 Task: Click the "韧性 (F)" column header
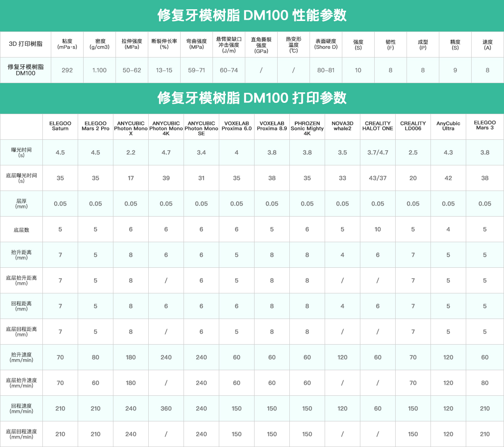[x=391, y=44]
